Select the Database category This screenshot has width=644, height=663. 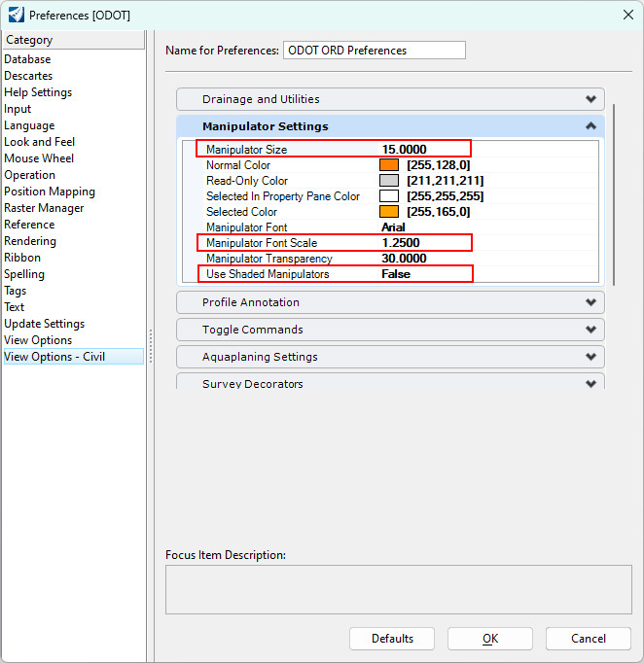(x=27, y=59)
